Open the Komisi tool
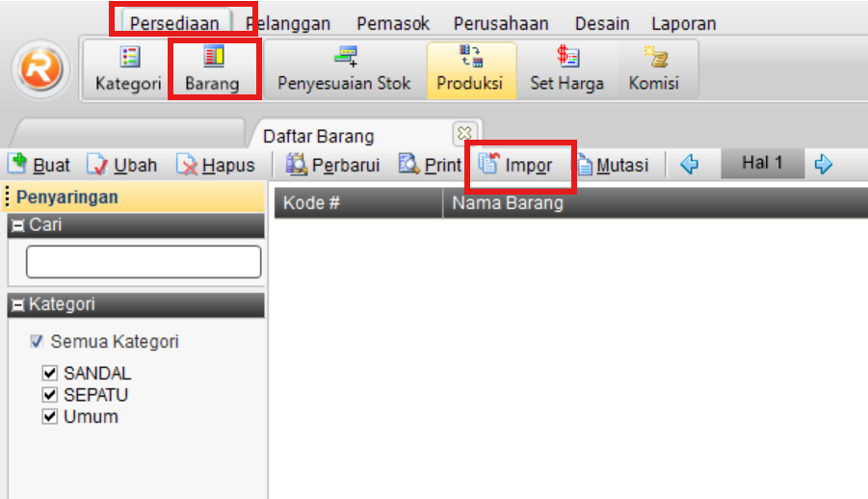The image size is (868, 499). [653, 69]
